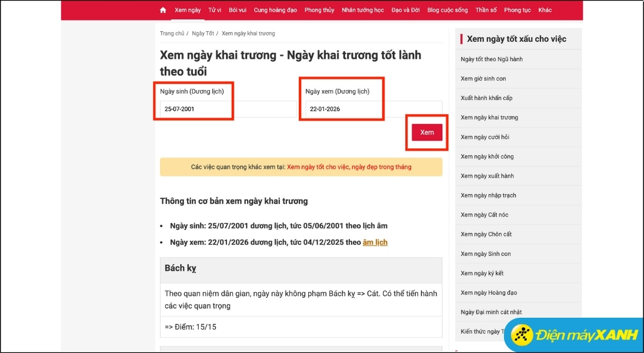
Task: Expand the Khác menu at top right
Action: (x=545, y=9)
